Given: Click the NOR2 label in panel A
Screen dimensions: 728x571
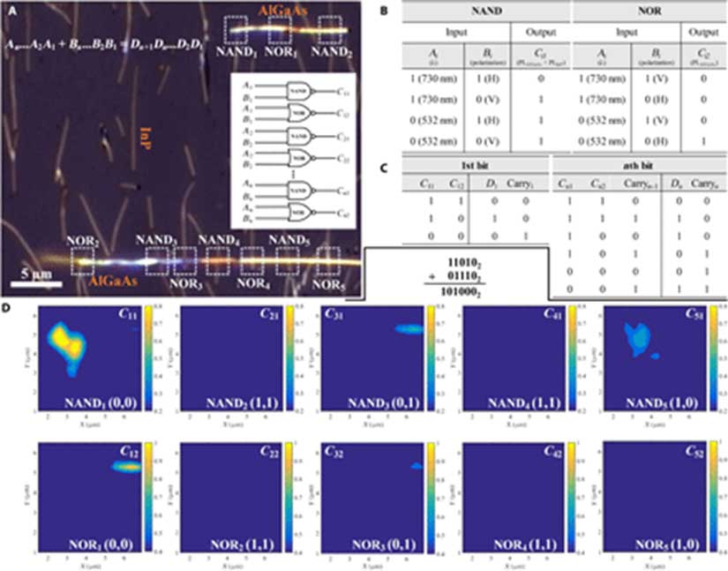Looking at the screenshot, I should 82,241.
